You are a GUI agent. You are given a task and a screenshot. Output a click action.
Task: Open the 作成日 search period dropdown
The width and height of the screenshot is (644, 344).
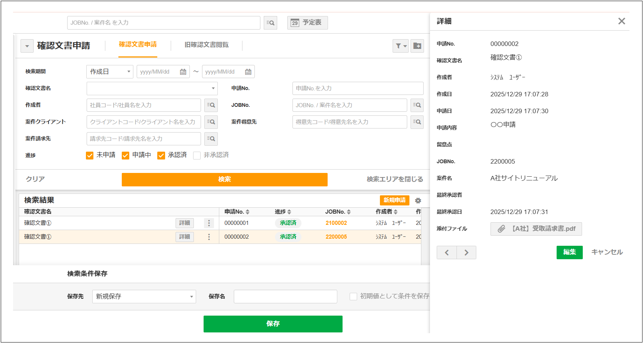(110, 72)
